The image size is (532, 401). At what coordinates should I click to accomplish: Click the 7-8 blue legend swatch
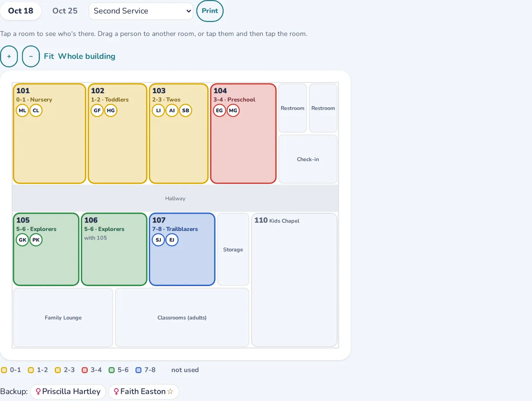pyautogui.click(x=139, y=370)
